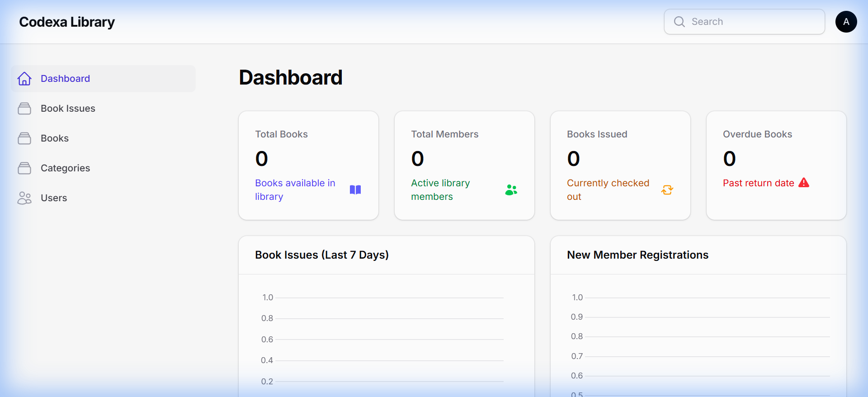Image resolution: width=868 pixels, height=397 pixels.
Task: Click the Dashboard page heading
Action: 291,77
